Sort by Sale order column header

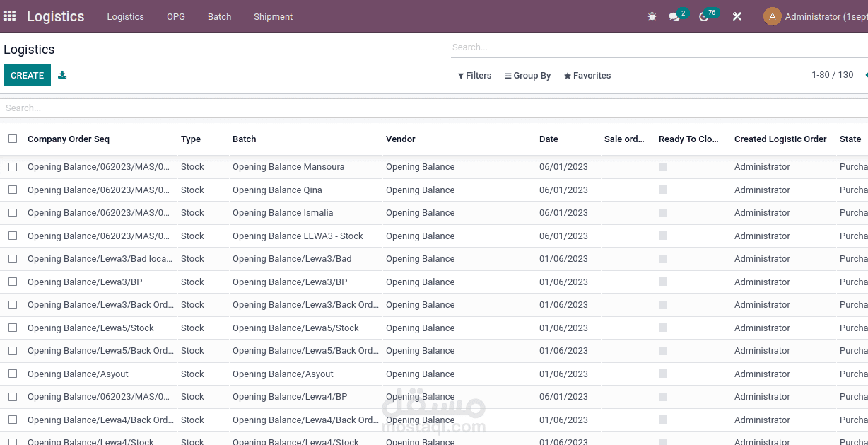tap(624, 139)
